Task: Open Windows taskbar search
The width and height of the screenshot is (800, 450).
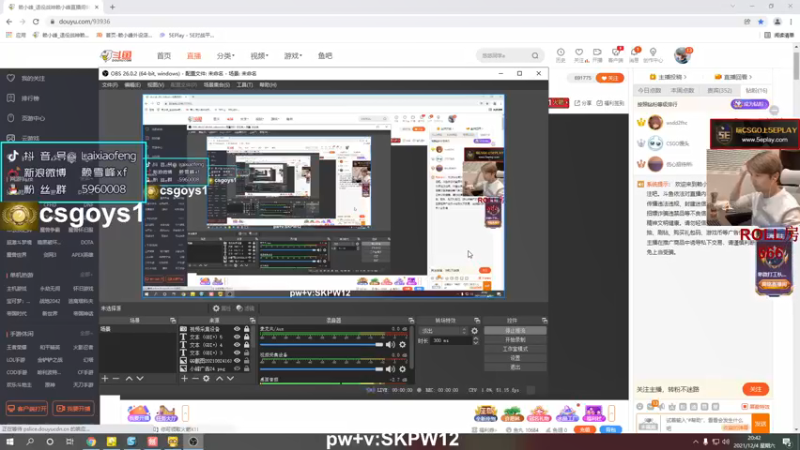Action: 30,441
